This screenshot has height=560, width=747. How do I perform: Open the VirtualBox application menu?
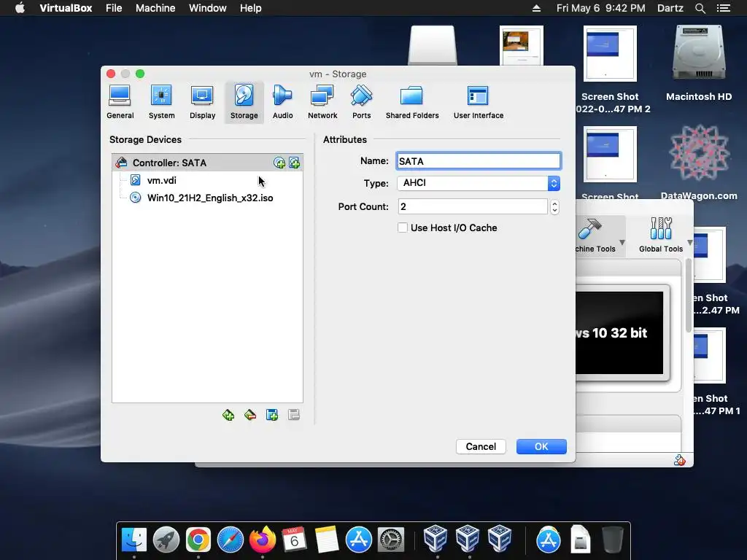[66, 8]
